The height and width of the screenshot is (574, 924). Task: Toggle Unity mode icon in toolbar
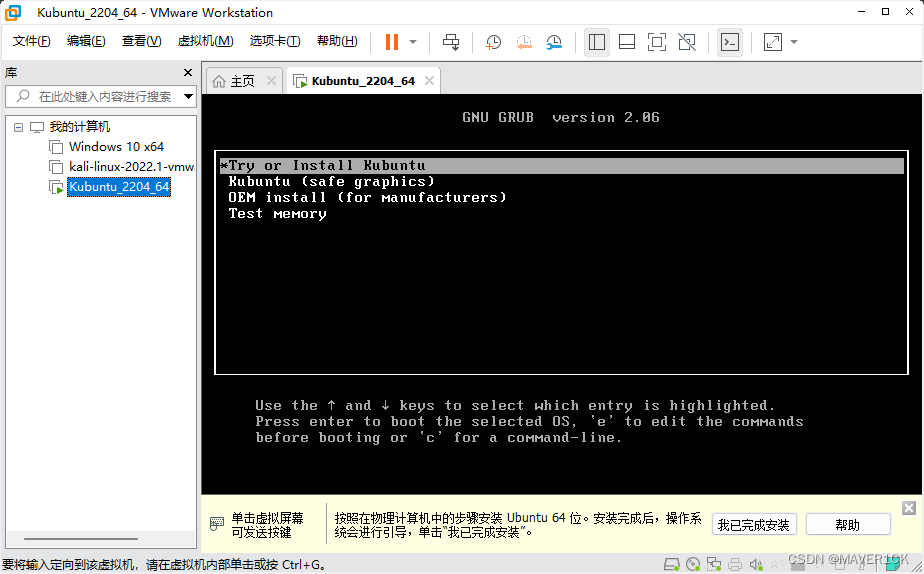point(687,42)
